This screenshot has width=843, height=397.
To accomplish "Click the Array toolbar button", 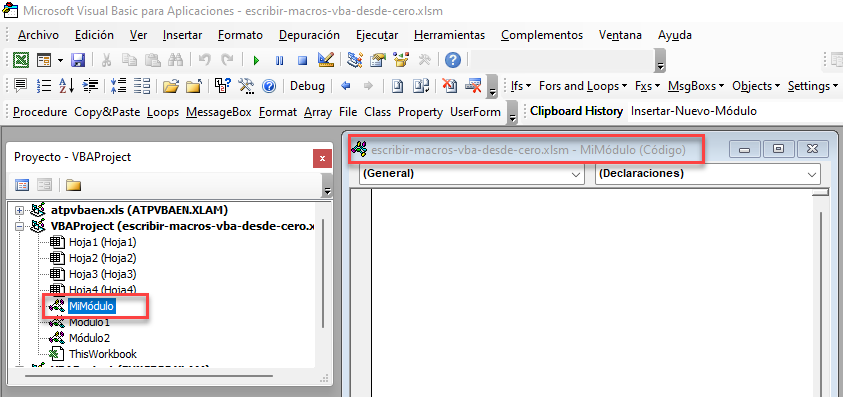I will click(x=318, y=112).
